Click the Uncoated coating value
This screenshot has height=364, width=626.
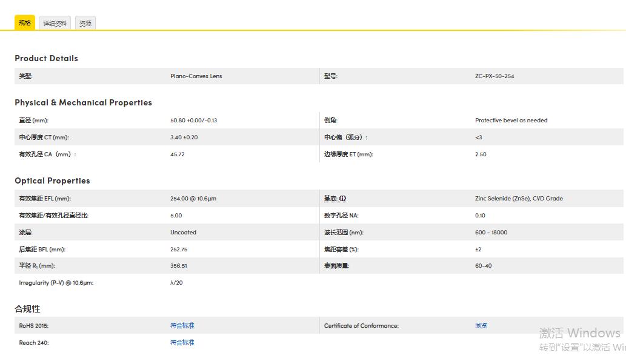(183, 233)
